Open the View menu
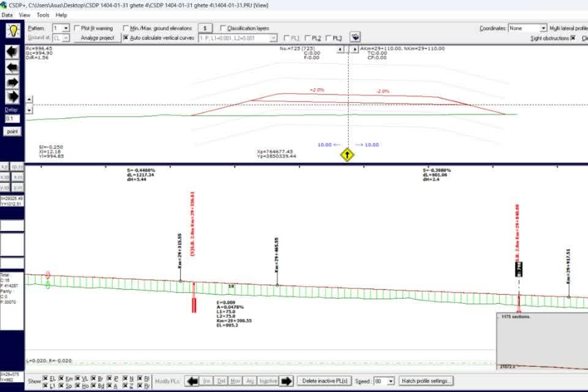 tap(24, 15)
